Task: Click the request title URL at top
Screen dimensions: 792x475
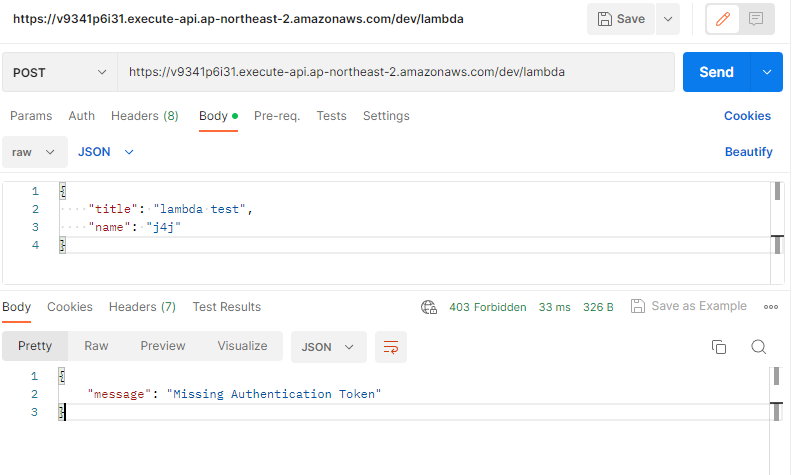Action: (238, 19)
